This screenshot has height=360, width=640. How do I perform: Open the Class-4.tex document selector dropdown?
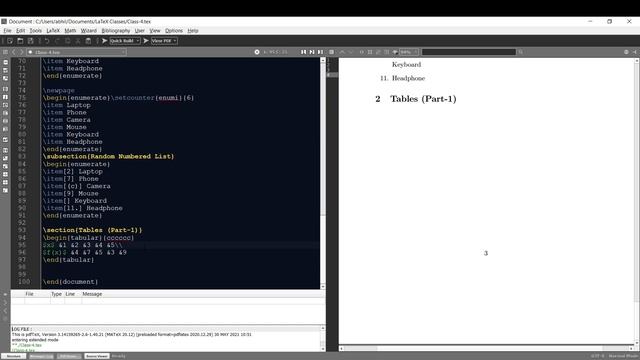(77, 52)
